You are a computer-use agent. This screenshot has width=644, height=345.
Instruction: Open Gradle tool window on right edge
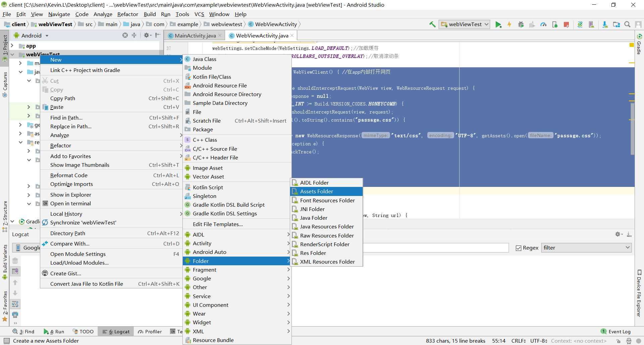click(x=639, y=44)
